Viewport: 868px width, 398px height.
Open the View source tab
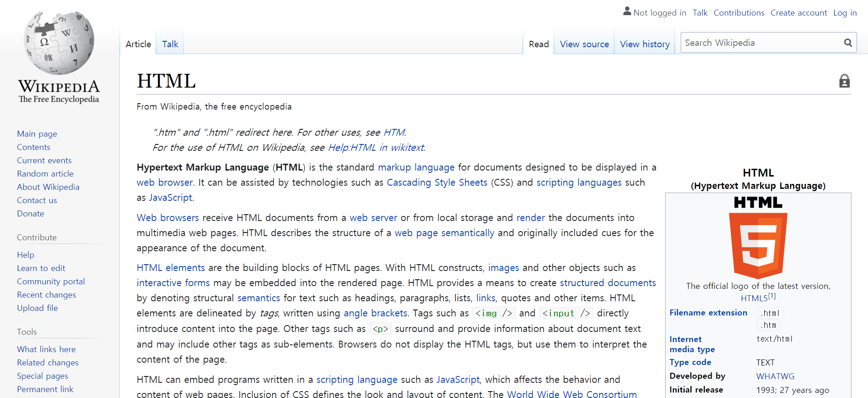584,44
